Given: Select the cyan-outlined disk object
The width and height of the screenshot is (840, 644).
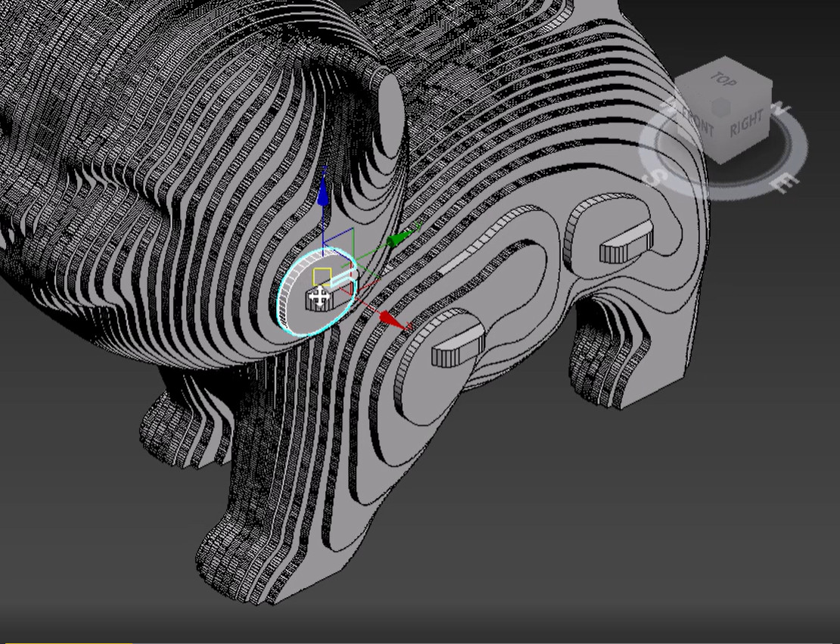Looking at the screenshot, I should click(x=316, y=292).
